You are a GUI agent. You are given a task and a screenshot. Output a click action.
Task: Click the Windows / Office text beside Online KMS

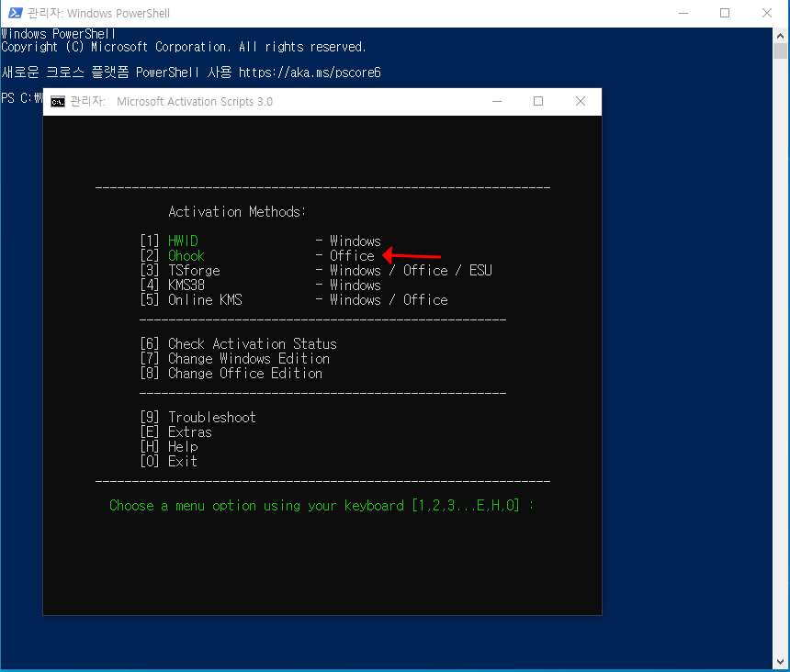click(x=389, y=300)
